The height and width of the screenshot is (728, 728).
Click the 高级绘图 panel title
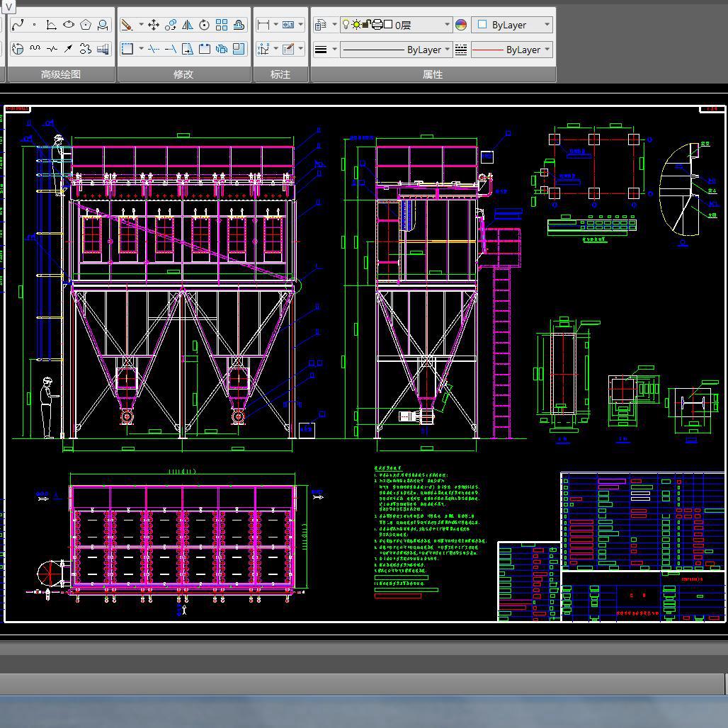click(61, 74)
